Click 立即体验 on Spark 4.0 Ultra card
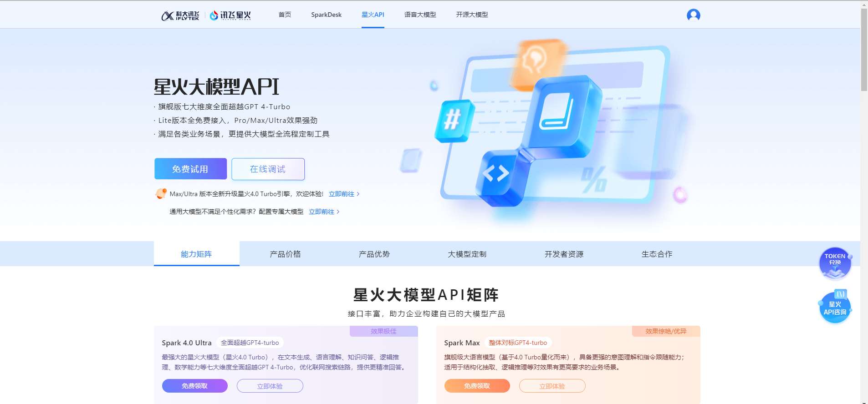The height and width of the screenshot is (404, 868). point(270,386)
